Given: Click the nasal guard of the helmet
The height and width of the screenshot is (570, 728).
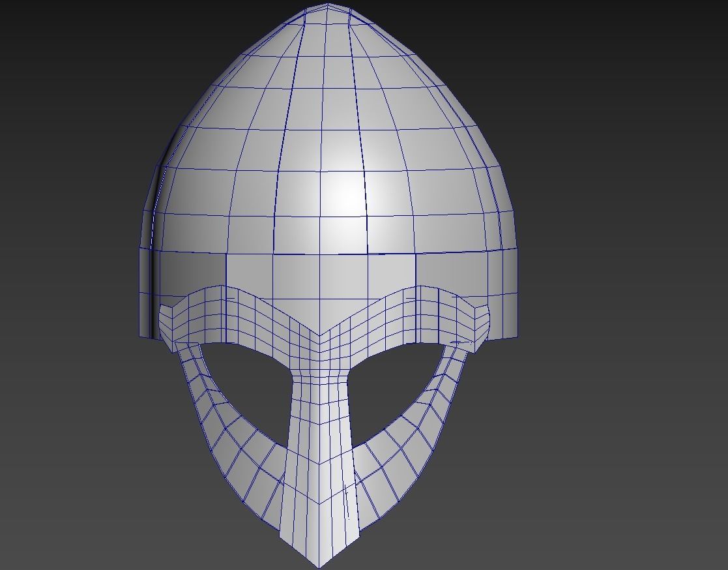Looking at the screenshot, I should pos(319,460).
